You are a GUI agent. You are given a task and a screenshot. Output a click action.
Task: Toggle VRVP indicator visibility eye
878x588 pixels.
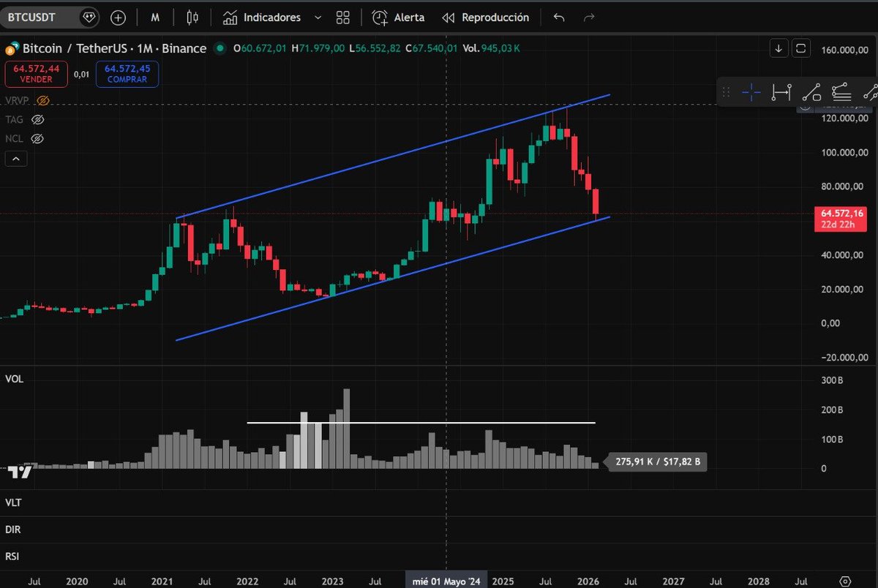click(42, 99)
